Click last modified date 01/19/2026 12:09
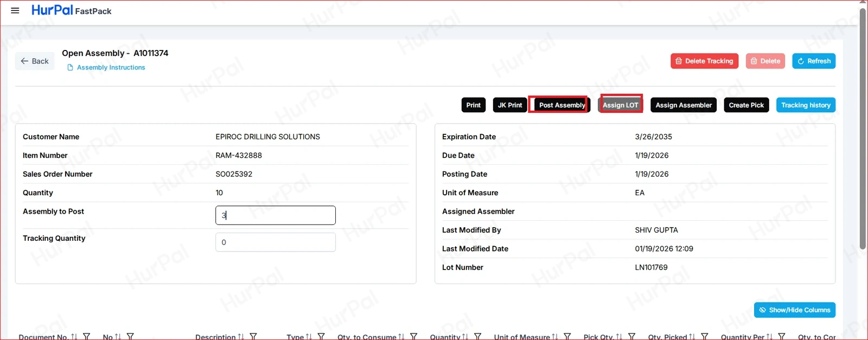The image size is (868, 340). click(664, 249)
